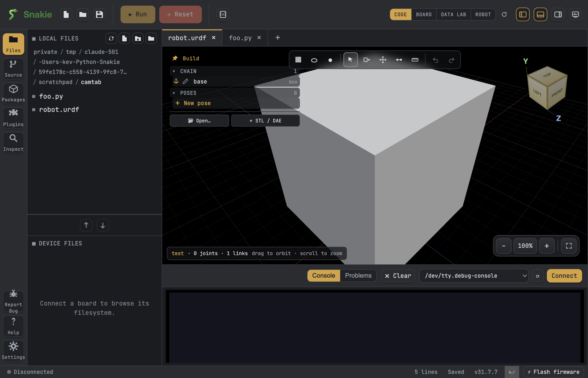588x378 pixels.
Task: Show the Console tab
Action: click(323, 276)
